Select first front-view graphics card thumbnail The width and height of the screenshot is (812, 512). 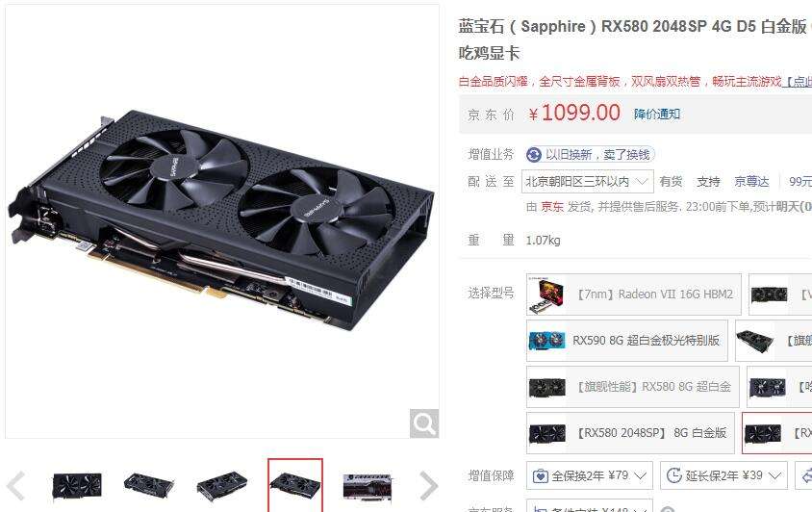point(77,486)
